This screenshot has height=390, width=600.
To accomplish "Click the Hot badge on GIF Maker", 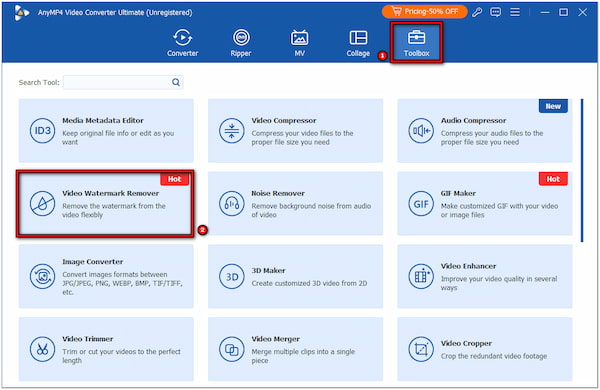I will click(553, 179).
